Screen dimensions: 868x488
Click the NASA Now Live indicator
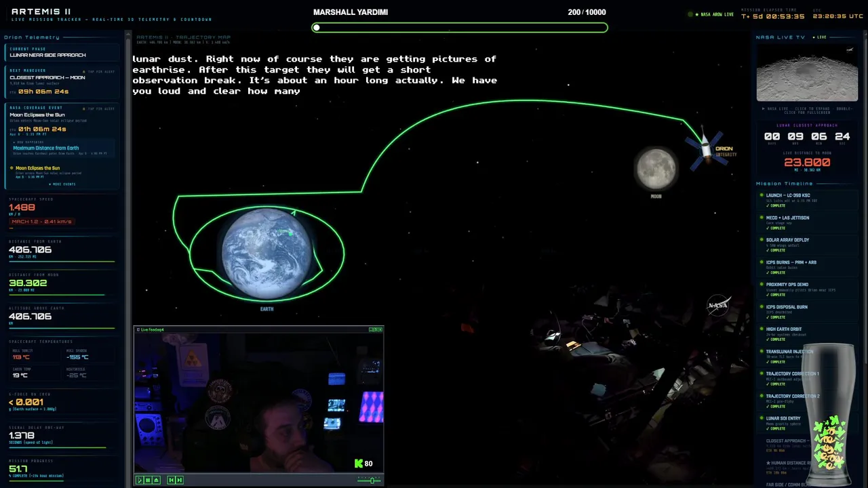711,14
